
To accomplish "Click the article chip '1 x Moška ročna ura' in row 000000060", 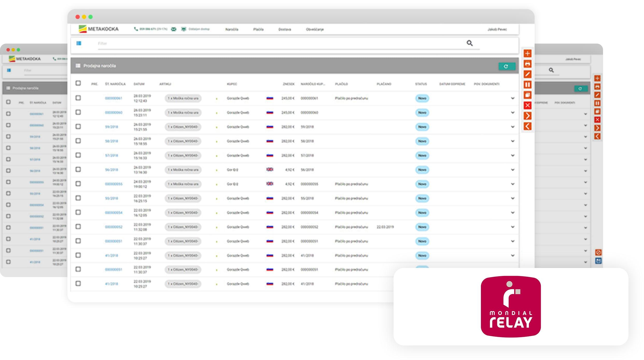I will 183,113.
